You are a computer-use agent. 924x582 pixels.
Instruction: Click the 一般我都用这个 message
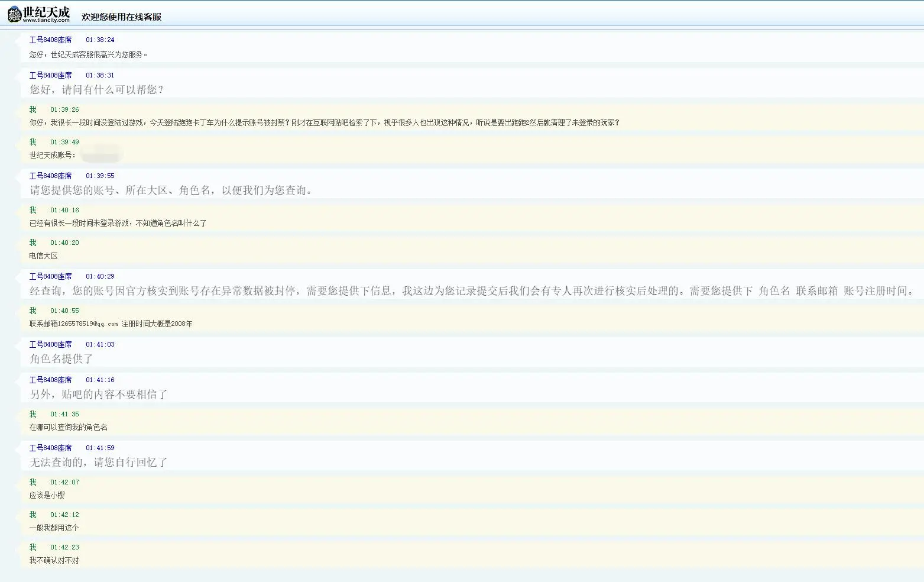point(54,528)
